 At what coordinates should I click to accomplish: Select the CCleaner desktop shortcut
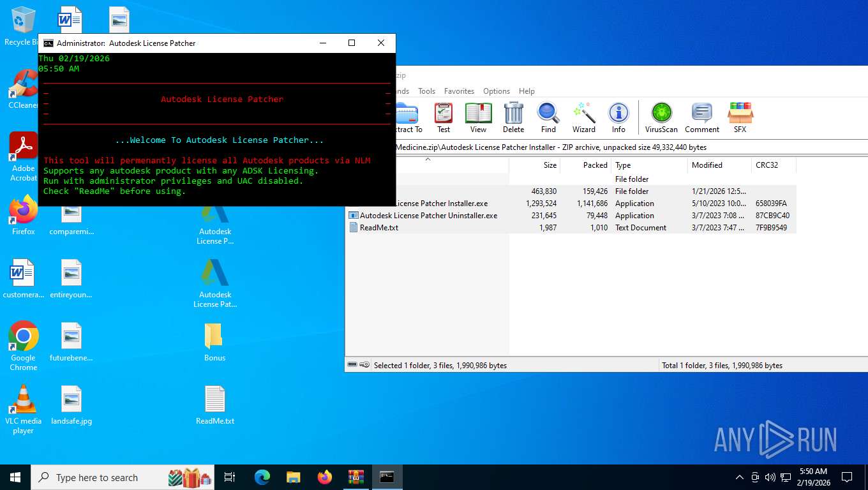[22, 89]
